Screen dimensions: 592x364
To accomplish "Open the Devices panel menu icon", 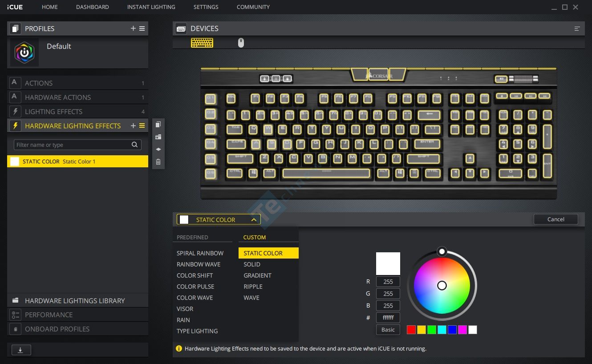I will click(577, 28).
